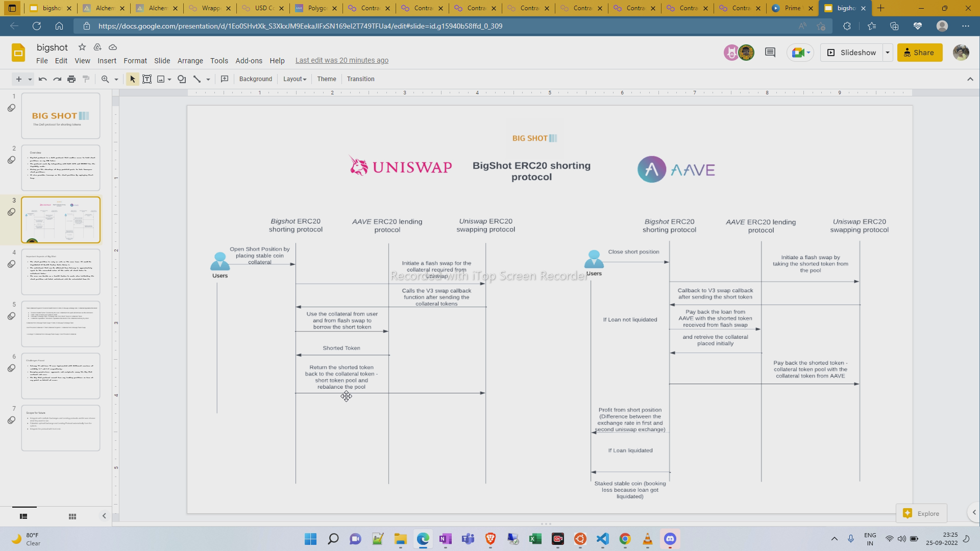The height and width of the screenshot is (551, 980).
Task: Expand the line type dropdown arrow
Action: (208, 79)
